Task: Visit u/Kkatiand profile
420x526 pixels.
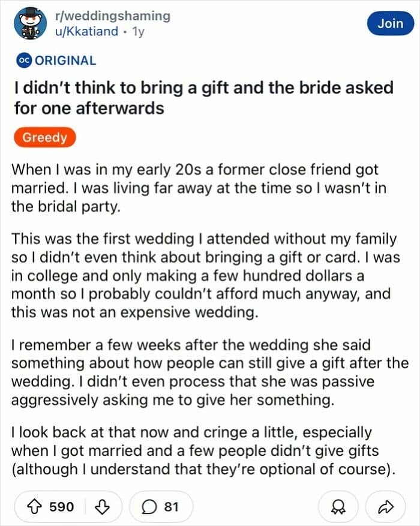Action: coord(86,31)
